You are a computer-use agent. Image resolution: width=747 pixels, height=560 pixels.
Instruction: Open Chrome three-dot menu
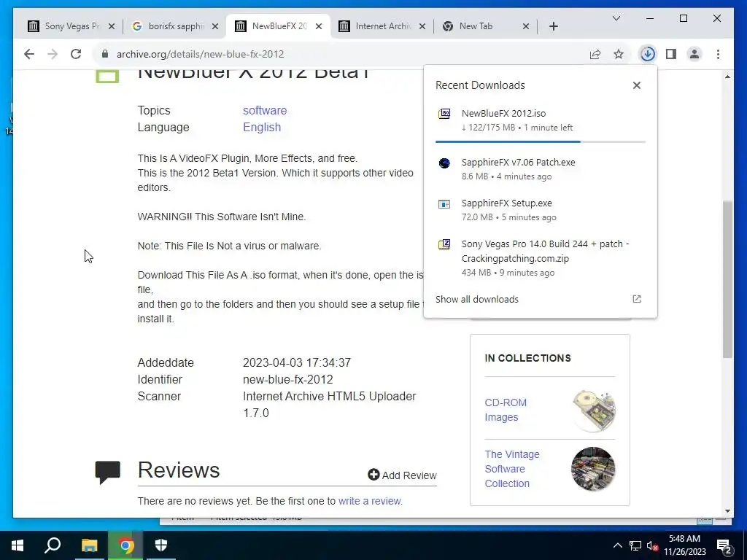click(x=718, y=54)
